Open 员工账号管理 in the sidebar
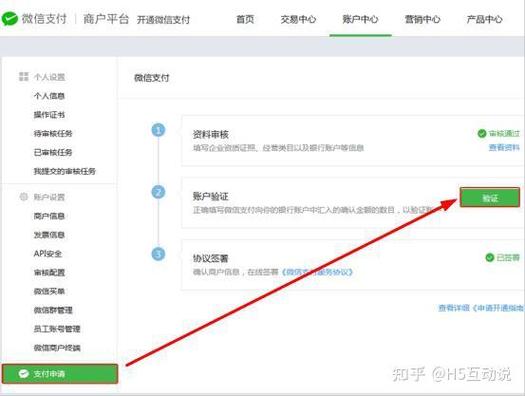This screenshot has height=396, width=525. point(57,329)
